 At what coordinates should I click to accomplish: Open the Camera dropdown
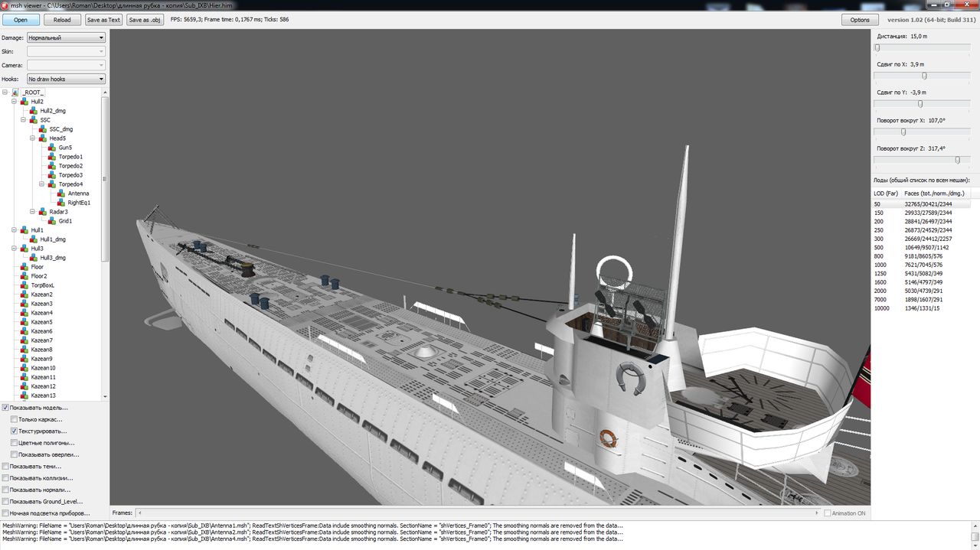pos(66,65)
